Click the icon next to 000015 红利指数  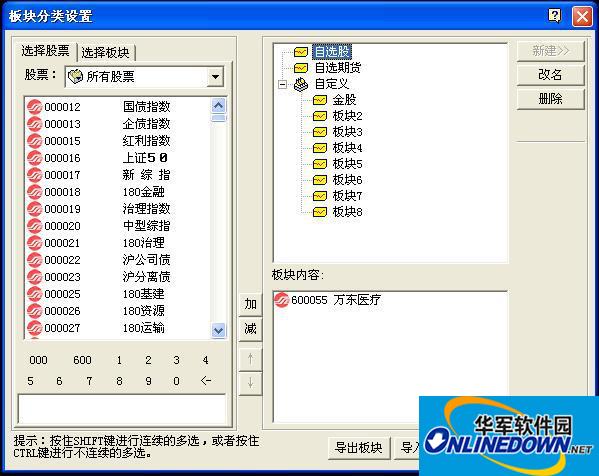pos(34,141)
